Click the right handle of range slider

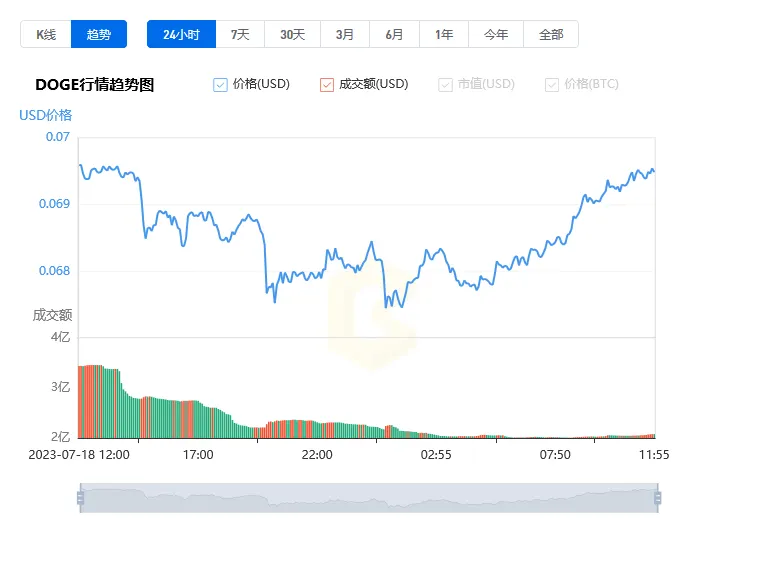click(657, 498)
